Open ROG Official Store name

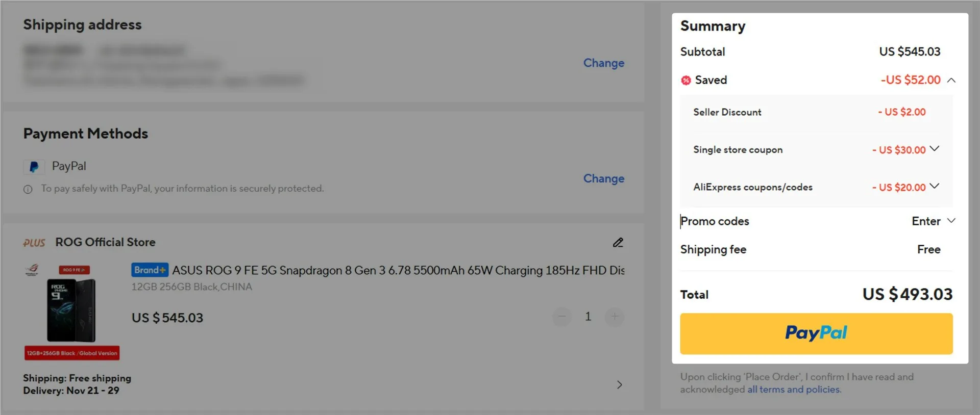tap(105, 243)
